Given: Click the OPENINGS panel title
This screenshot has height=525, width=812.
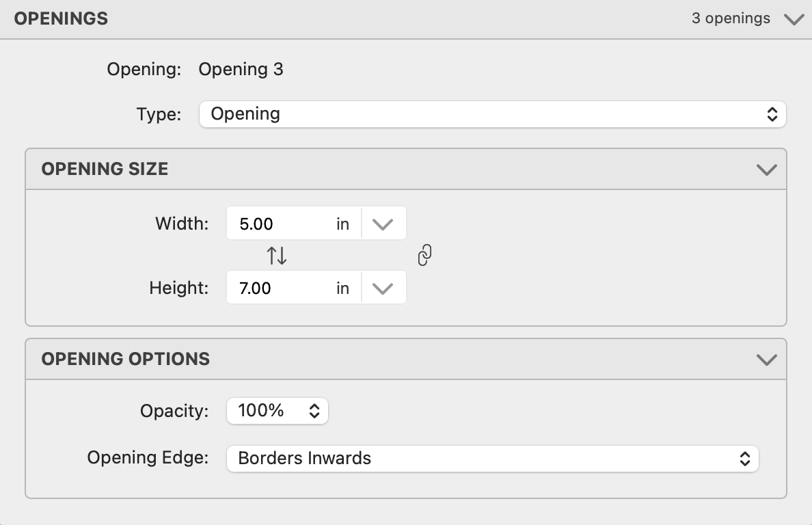Looking at the screenshot, I should 61,19.
